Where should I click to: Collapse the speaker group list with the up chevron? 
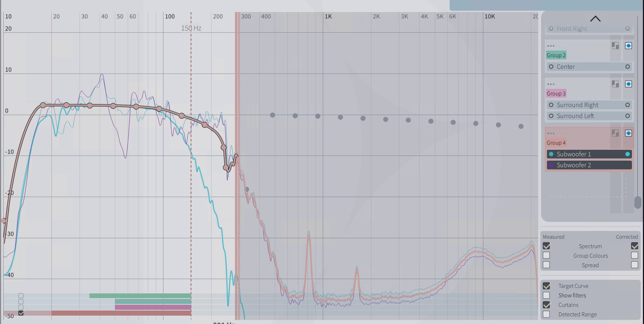(x=595, y=19)
